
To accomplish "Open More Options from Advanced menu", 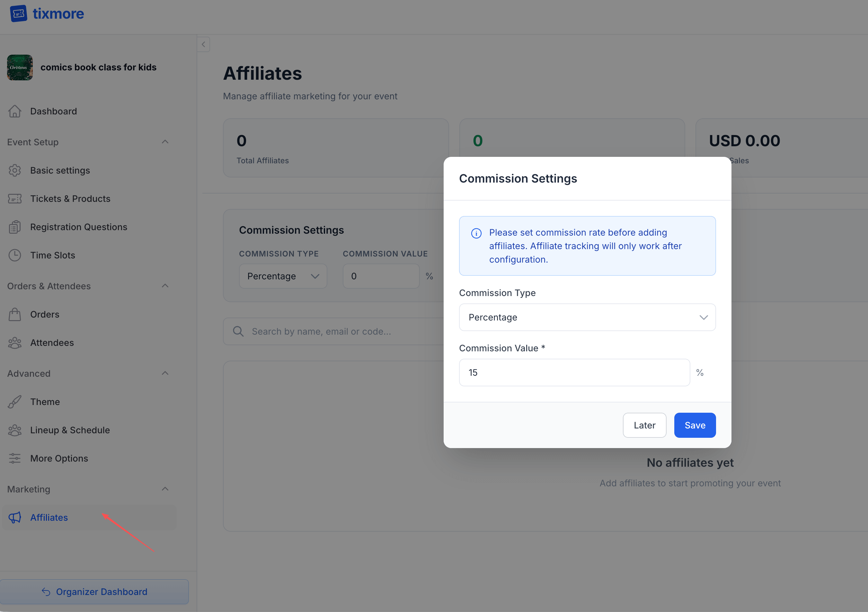I will (59, 458).
